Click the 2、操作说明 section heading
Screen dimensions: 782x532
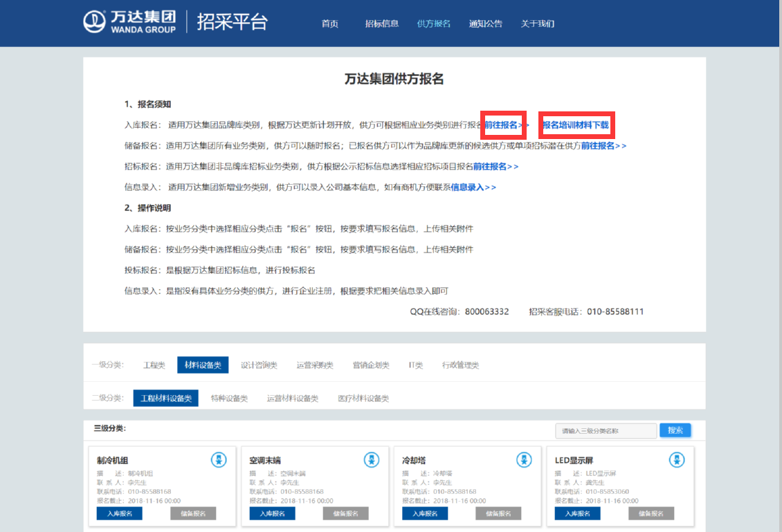coord(147,208)
